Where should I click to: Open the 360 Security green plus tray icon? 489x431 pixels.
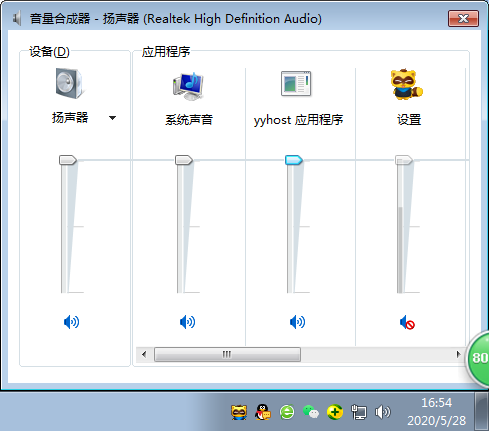coord(335,412)
